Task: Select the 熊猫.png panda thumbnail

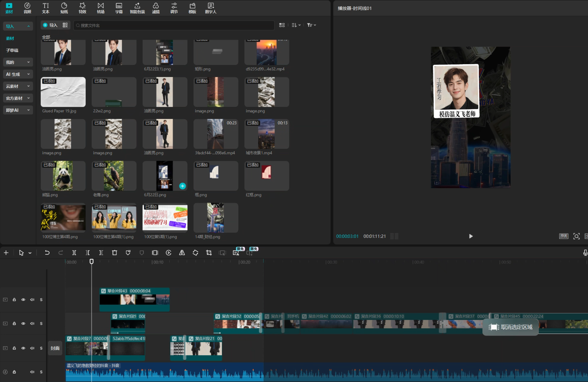Action: pos(63,176)
